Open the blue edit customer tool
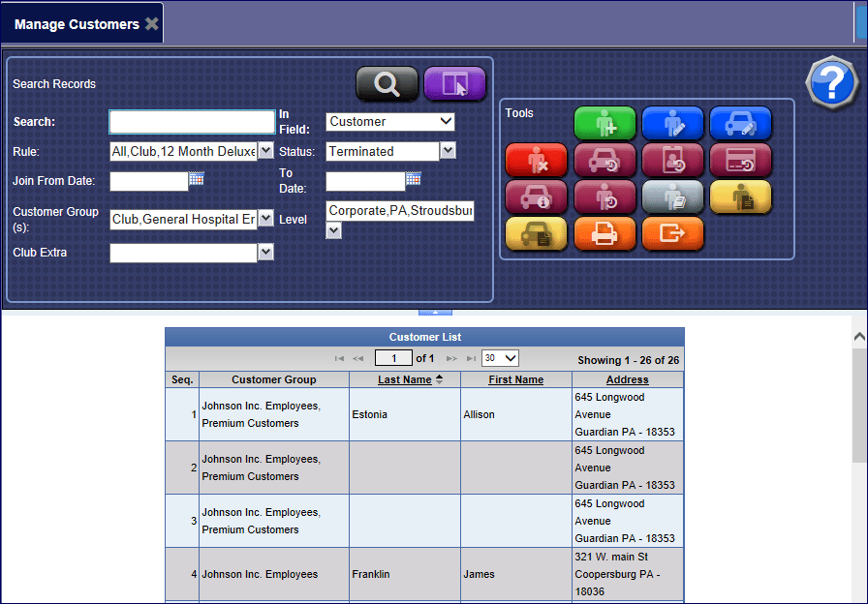 click(672, 124)
